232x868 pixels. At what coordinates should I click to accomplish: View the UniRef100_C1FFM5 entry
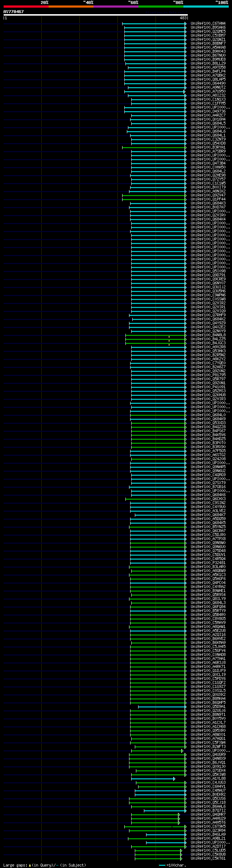(208, 104)
